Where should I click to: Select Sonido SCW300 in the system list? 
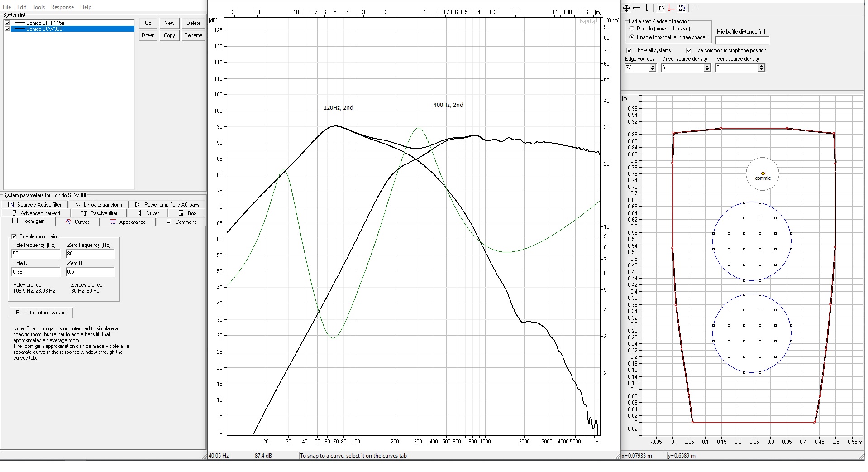72,29
